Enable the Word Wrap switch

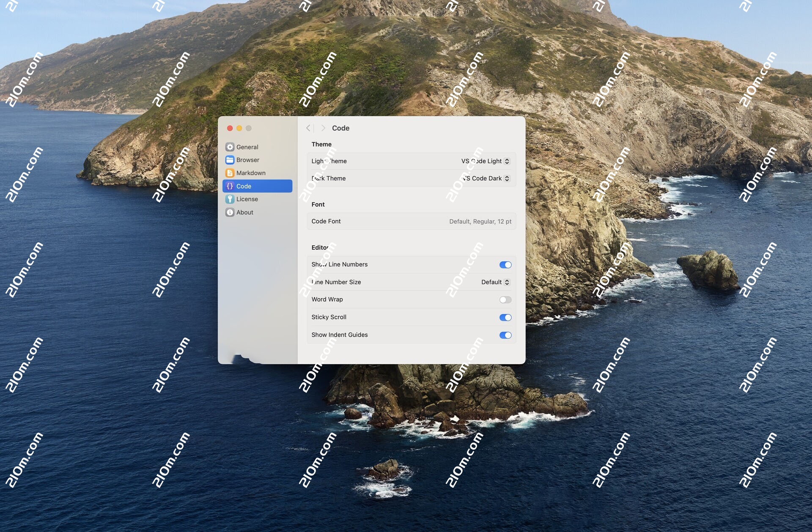[505, 300]
